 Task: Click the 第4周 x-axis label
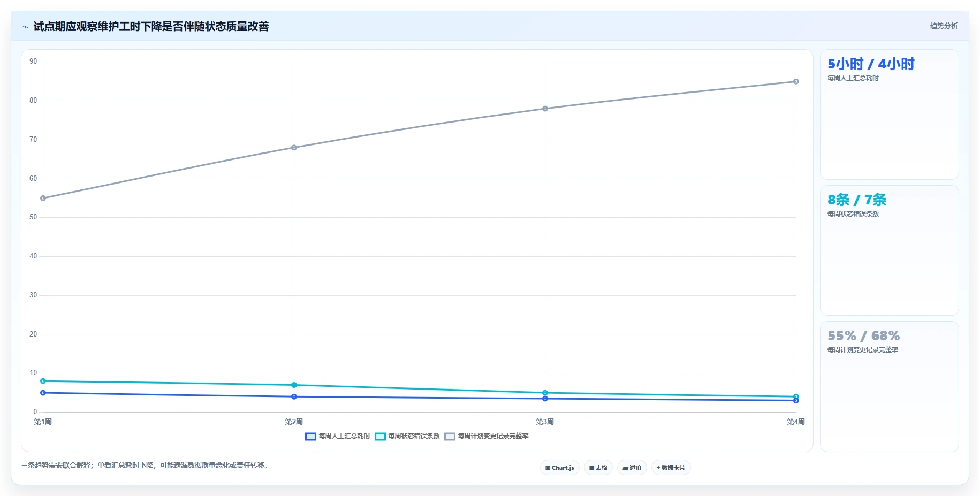(796, 422)
